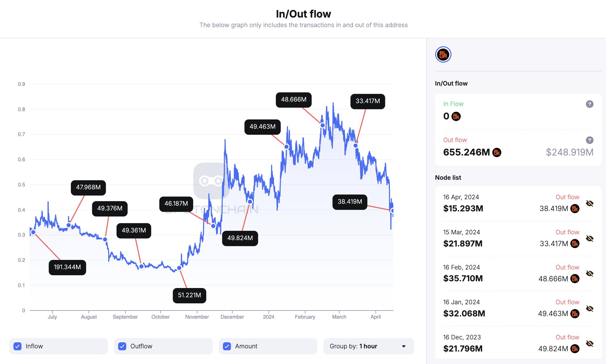
Task: Click the Out flow help question icon
Action: (x=589, y=140)
